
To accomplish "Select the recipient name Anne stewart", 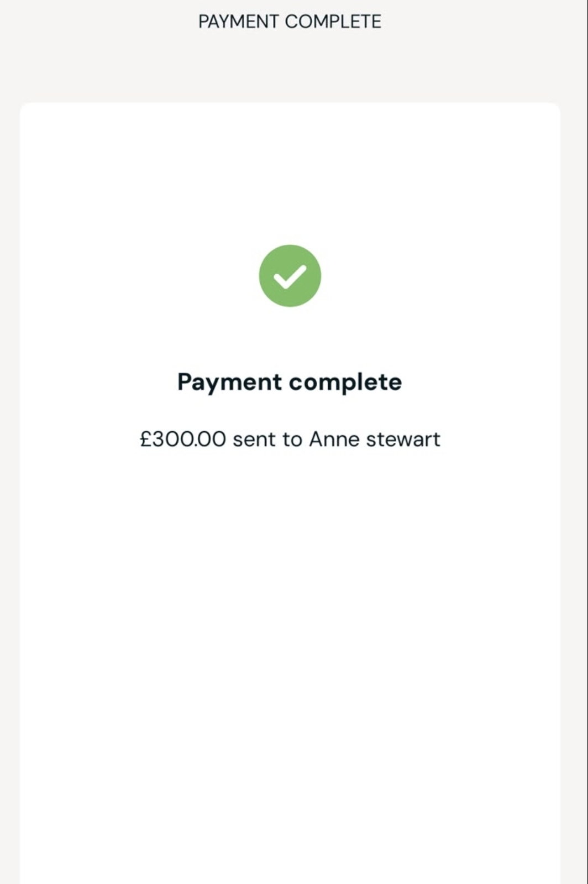I will tap(375, 439).
